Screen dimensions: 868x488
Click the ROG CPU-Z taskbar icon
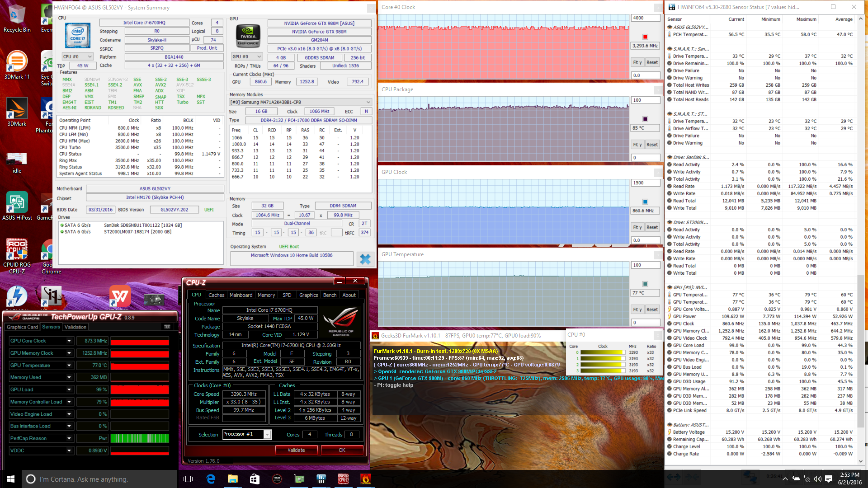pyautogui.click(x=344, y=479)
